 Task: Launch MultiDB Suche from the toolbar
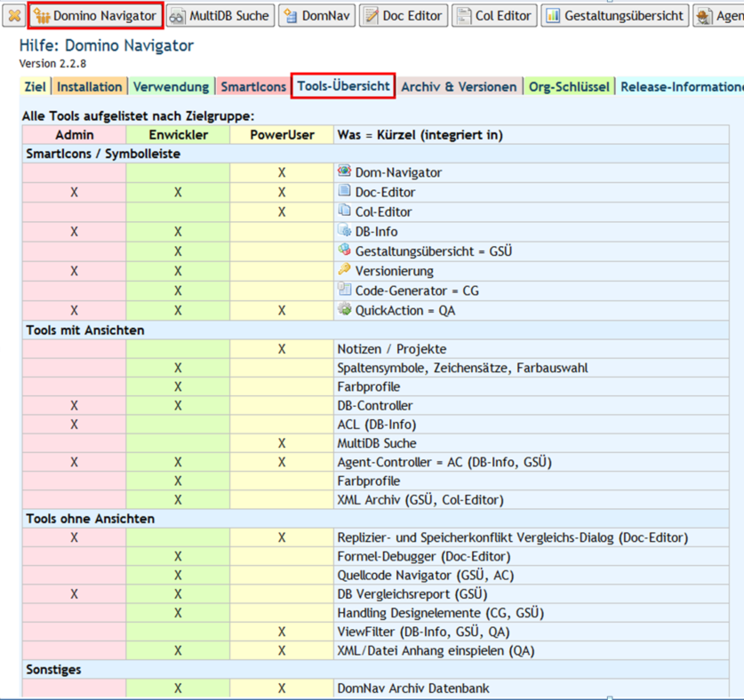pos(220,16)
